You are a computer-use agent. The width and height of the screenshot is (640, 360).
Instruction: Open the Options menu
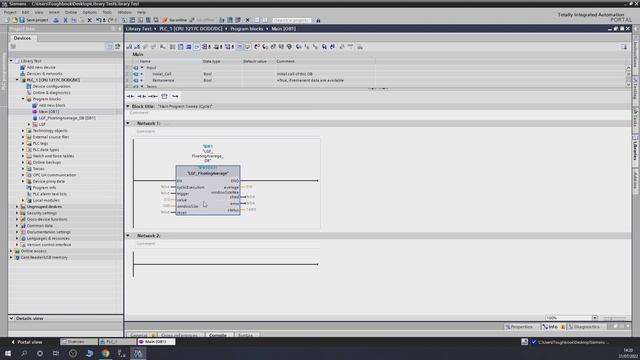(90, 12)
